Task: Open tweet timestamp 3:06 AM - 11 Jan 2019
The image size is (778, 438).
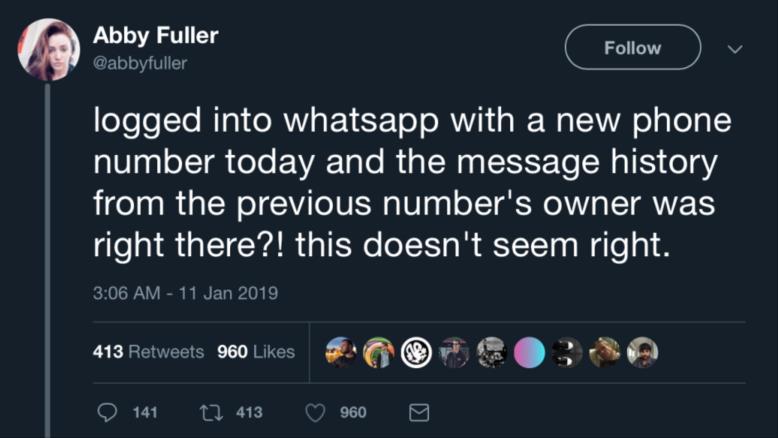Action: 185,293
